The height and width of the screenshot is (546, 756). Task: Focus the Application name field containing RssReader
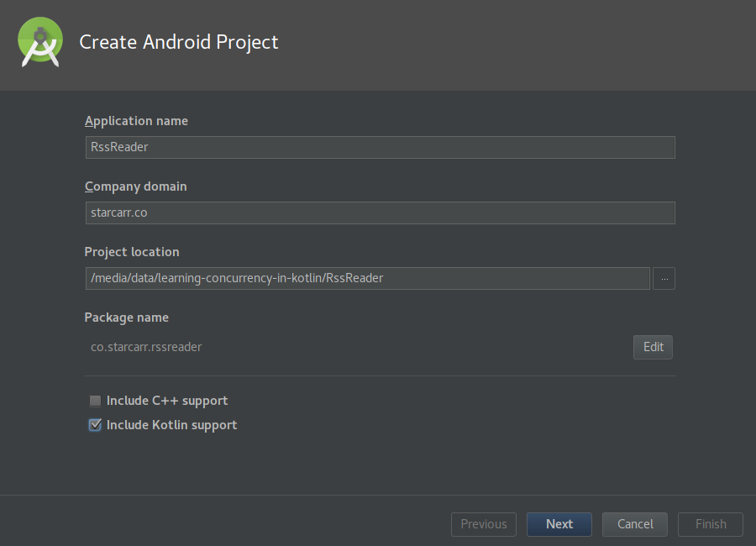[381, 147]
